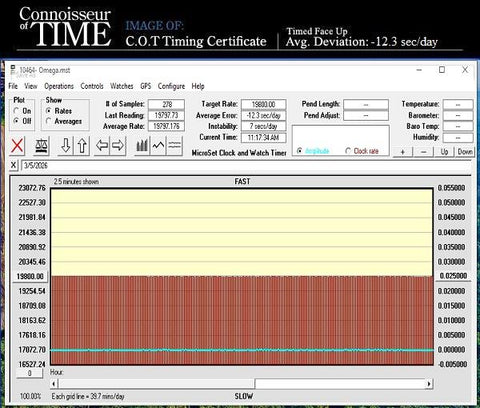This screenshot has height=408, width=480.
Task: Click the Target Rate input field
Action: coord(264,104)
